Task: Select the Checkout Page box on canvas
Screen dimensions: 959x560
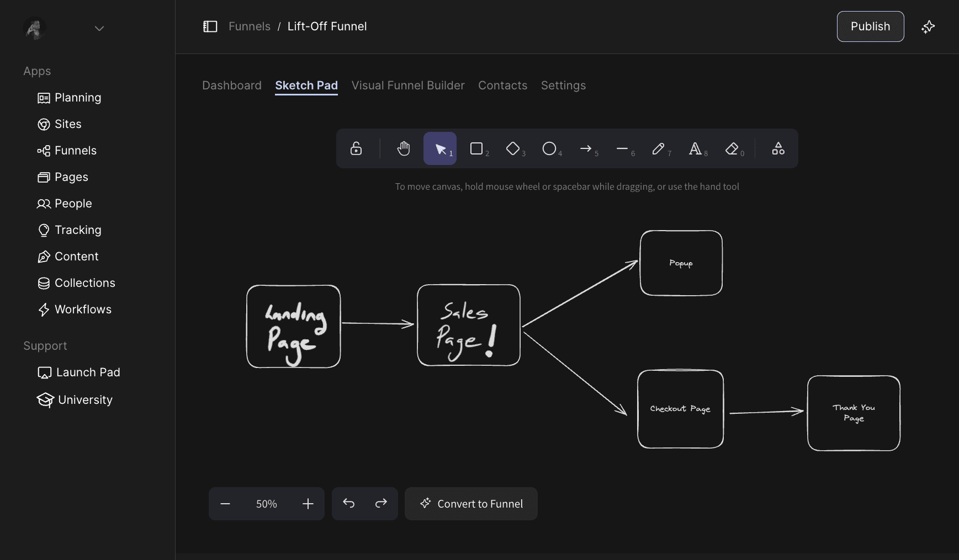Action: (x=680, y=409)
